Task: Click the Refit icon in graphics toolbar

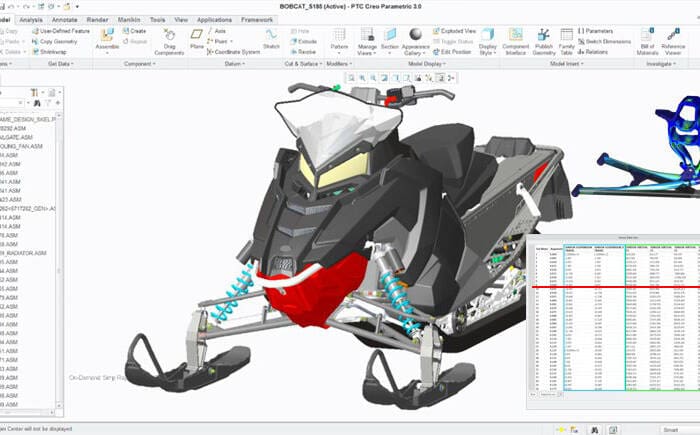Action: 351,78
